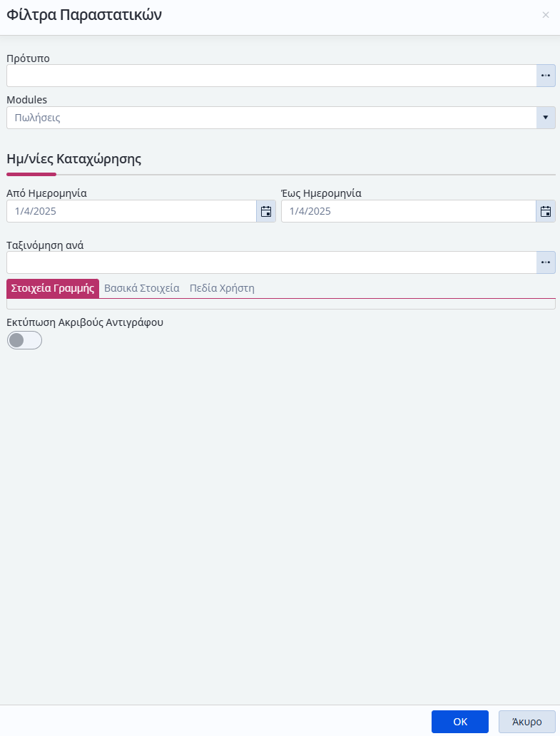Enable Εκτύπωση Ακριβούς Αντιγράφου switch
Viewport: 560px width, 736px height.
tap(24, 340)
